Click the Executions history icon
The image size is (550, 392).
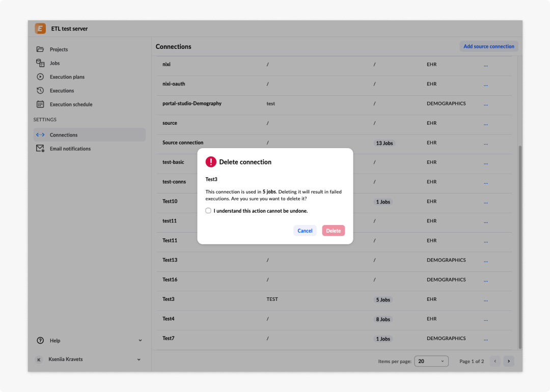coord(40,91)
